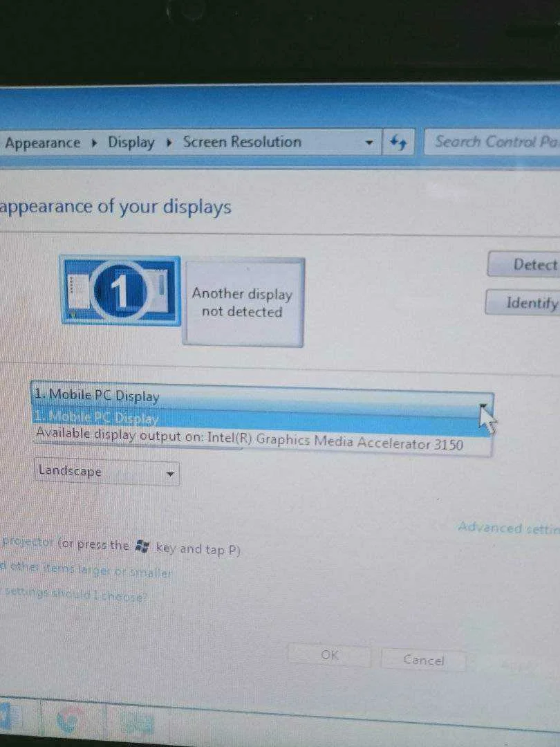Screen dimensions: 560x747
Task: Open the what settings should I choose link
Action: pos(74,595)
